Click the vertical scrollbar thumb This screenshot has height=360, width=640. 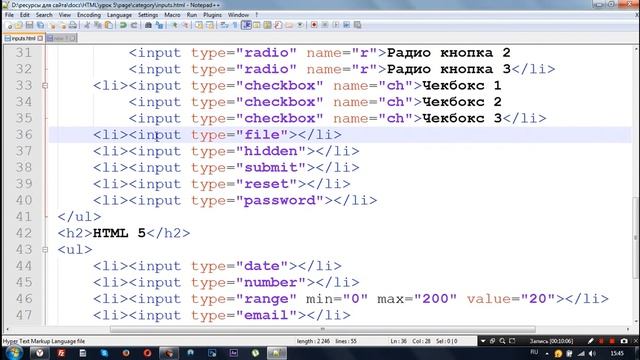636,238
